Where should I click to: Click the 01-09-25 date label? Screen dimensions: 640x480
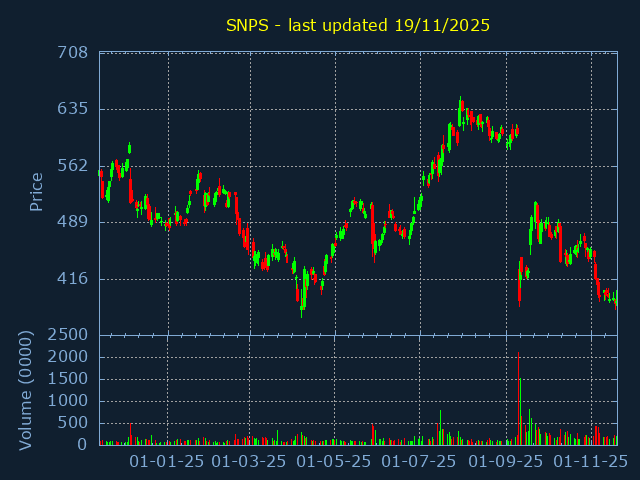[x=506, y=462]
